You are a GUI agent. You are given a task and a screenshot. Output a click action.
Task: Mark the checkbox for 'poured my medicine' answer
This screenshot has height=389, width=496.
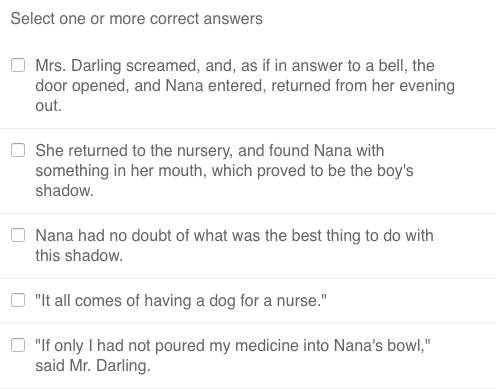click(18, 345)
